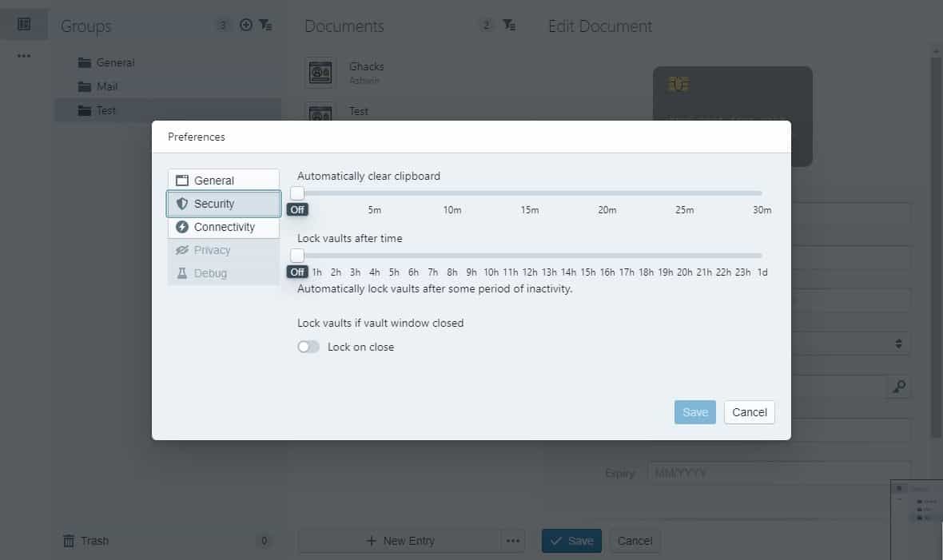943x560 pixels.
Task: Click the Ghacks entry login icon
Action: pyautogui.click(x=320, y=73)
